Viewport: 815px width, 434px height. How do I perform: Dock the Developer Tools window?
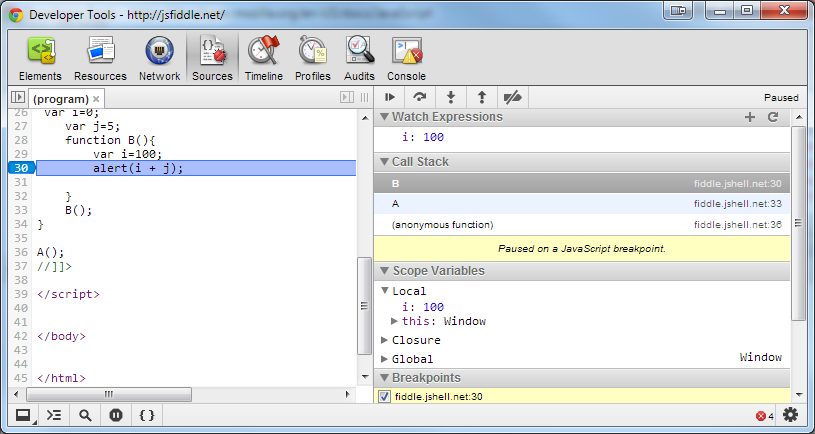[x=22, y=415]
